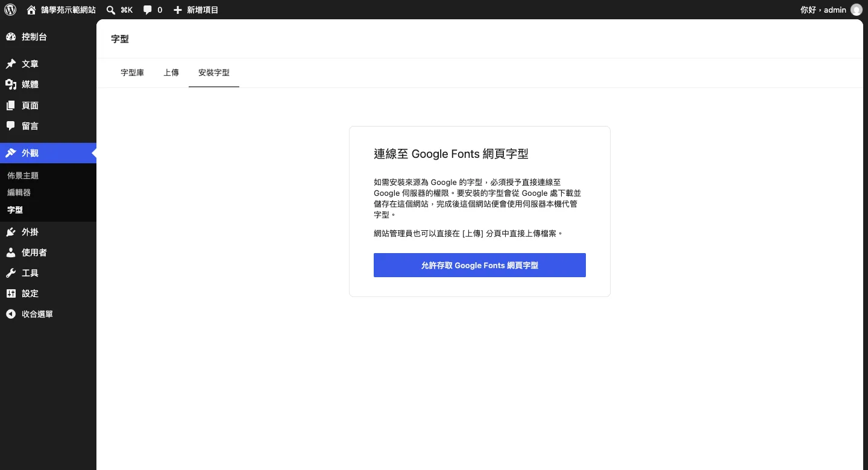The image size is (868, 470).
Task: Click the 收合選單 collapse arrow icon
Action: 11,314
